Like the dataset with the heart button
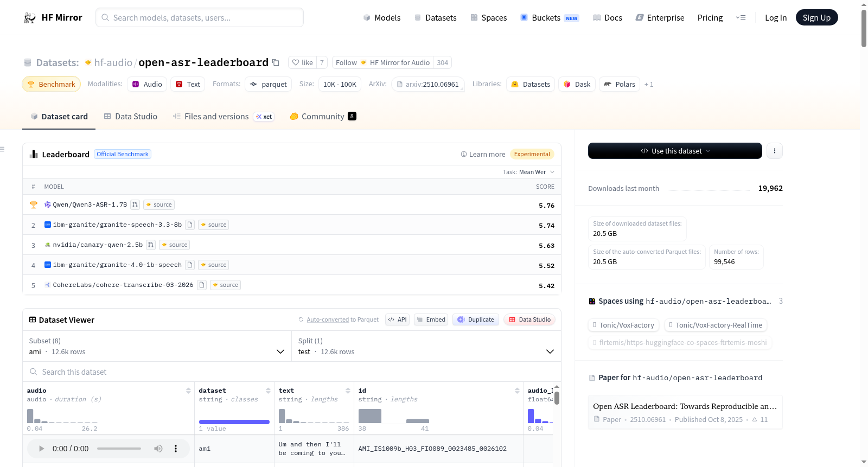Image resolution: width=868 pixels, height=467 pixels. tap(302, 62)
